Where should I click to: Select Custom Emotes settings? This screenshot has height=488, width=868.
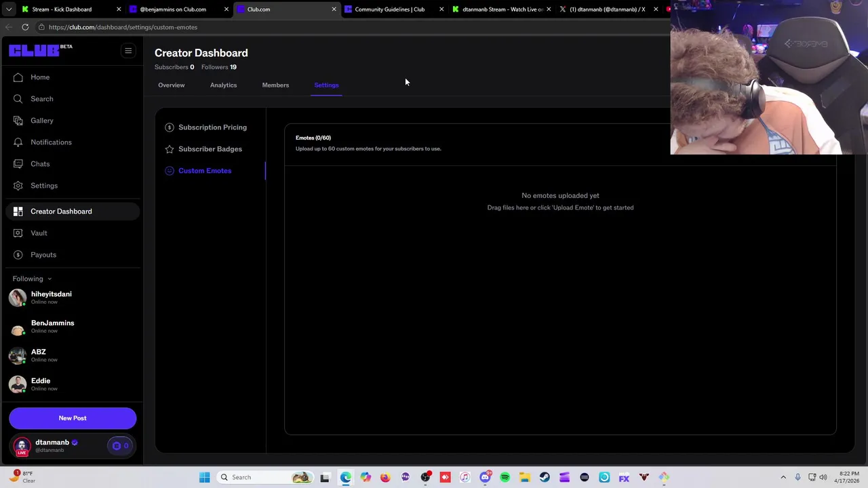coord(198,171)
